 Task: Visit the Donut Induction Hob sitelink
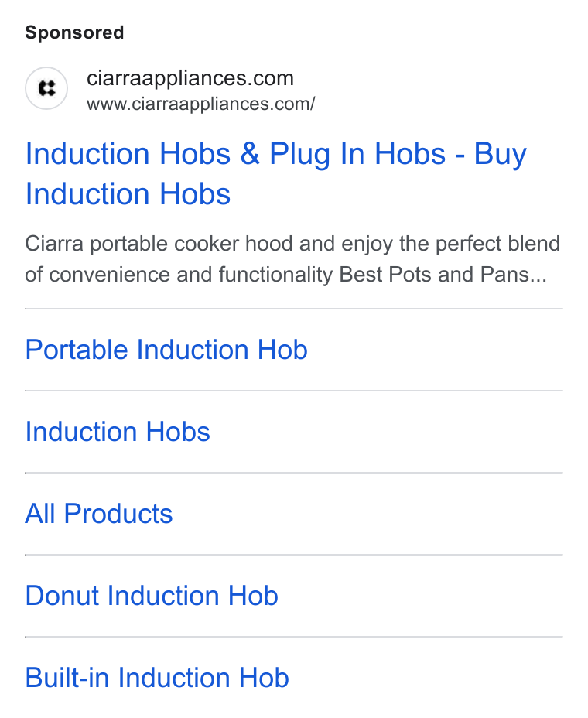point(152,596)
